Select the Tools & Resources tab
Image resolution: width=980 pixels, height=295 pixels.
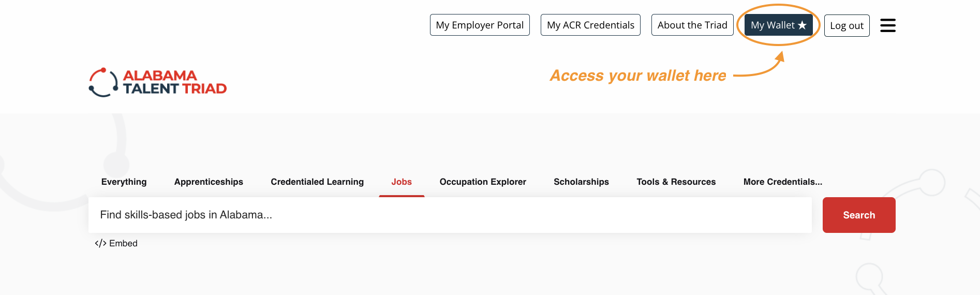coord(676,182)
